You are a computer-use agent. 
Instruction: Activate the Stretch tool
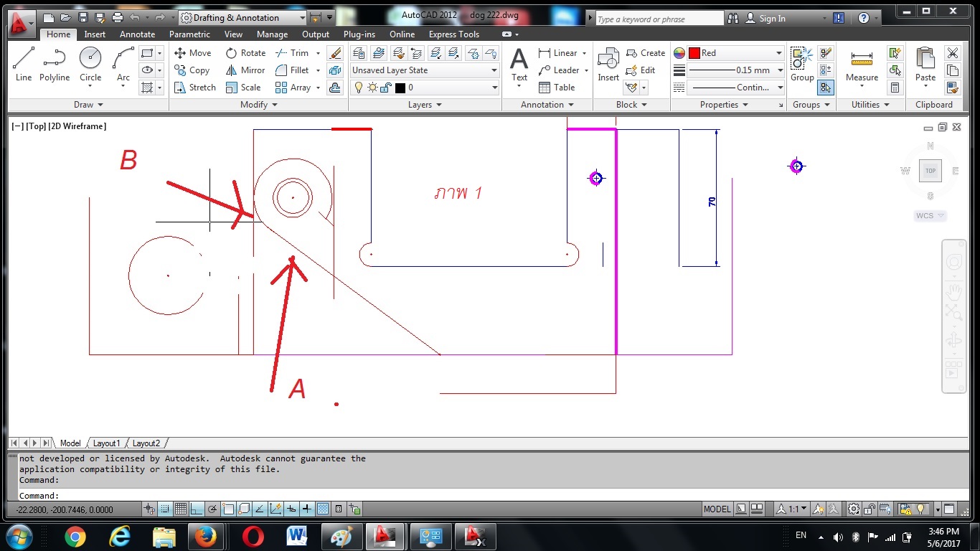[194, 88]
